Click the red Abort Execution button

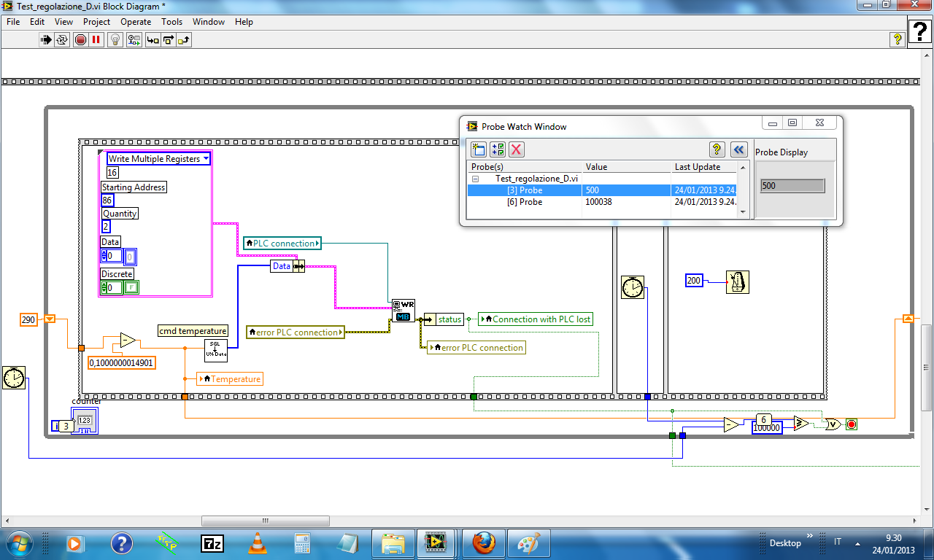click(x=81, y=40)
